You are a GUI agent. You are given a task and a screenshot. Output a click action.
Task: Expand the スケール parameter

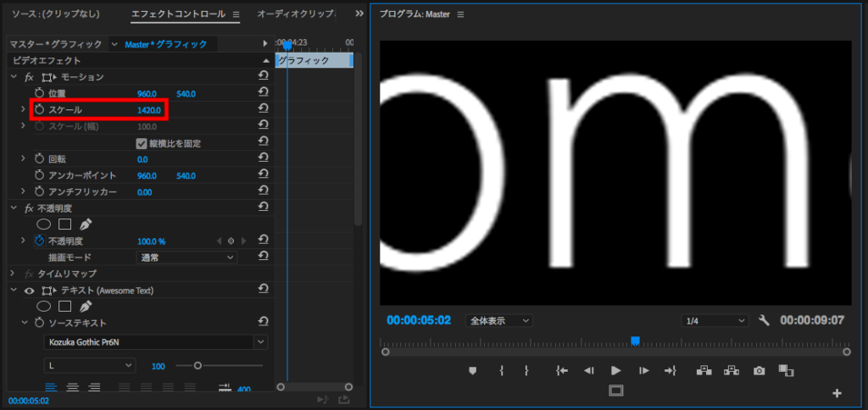pyautogui.click(x=23, y=109)
